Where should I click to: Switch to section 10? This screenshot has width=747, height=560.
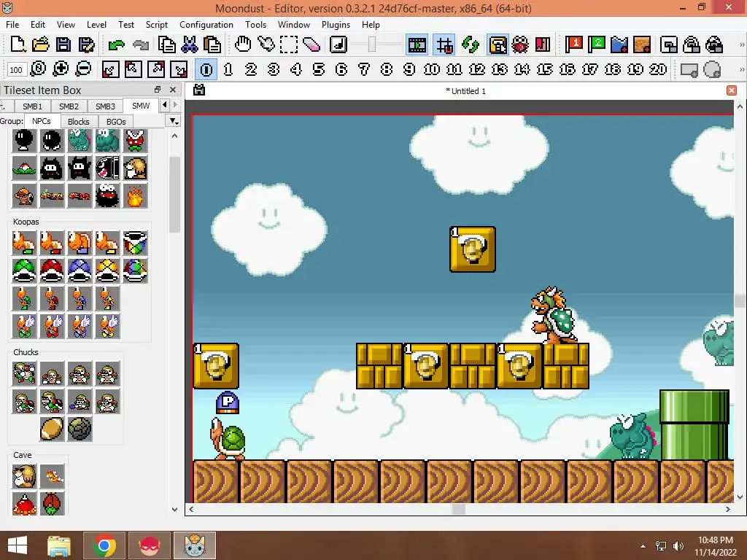(x=432, y=69)
